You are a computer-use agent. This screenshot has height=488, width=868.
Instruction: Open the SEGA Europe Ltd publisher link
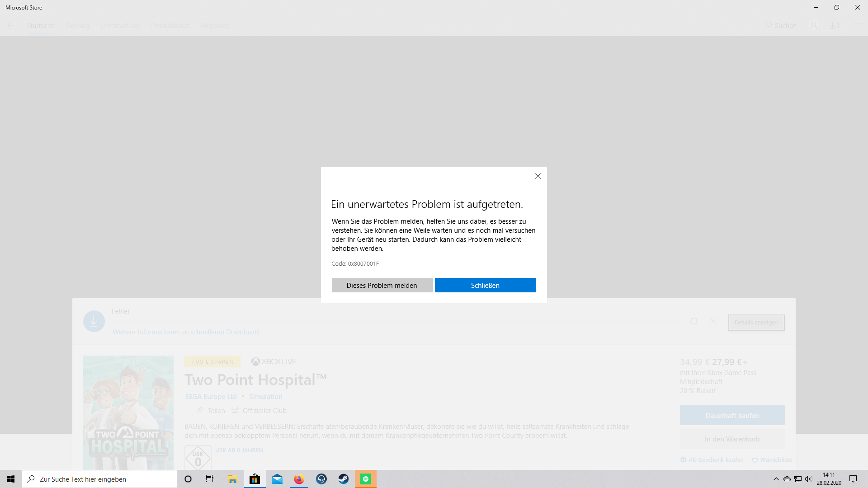[x=211, y=396]
